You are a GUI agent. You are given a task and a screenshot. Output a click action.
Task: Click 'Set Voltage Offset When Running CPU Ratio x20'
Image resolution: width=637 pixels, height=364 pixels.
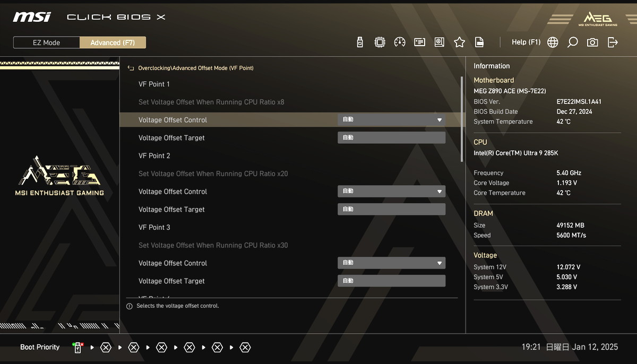pos(213,174)
